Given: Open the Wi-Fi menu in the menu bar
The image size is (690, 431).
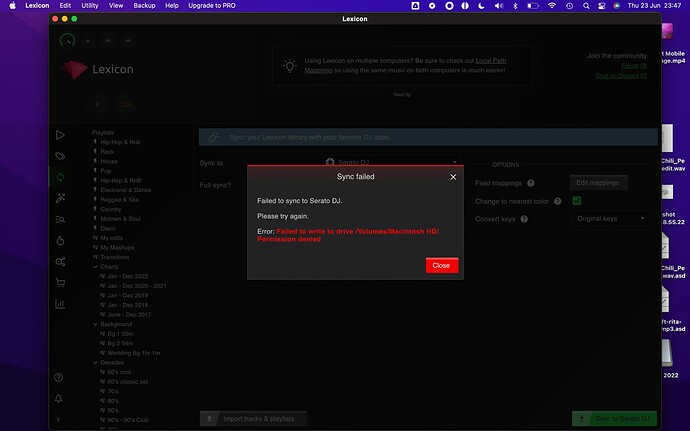Looking at the screenshot, I should [552, 6].
